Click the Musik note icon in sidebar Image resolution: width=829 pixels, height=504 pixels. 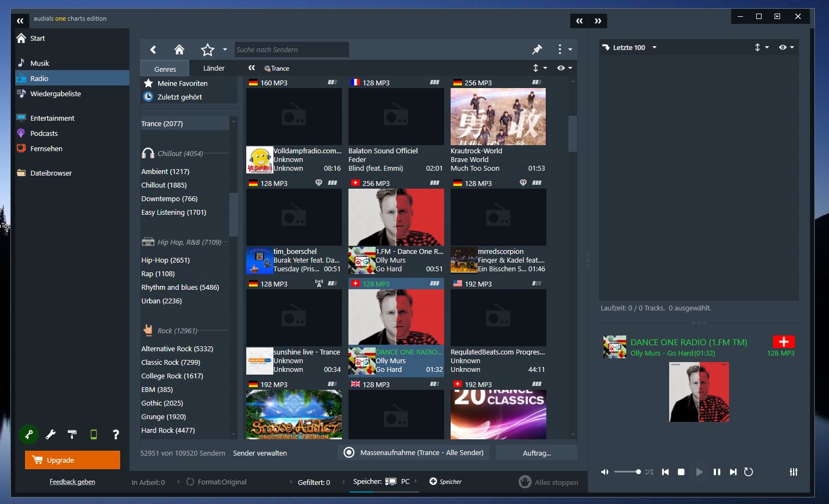[21, 63]
